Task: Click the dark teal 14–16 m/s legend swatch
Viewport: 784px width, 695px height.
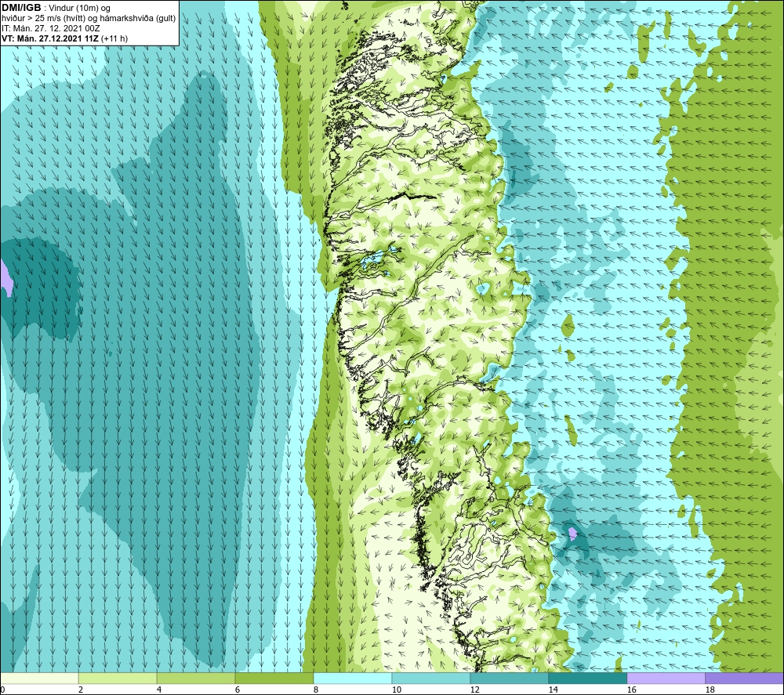Action: pyautogui.click(x=588, y=678)
